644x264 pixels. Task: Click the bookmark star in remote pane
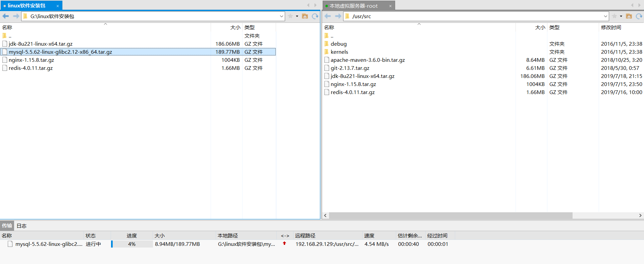click(x=614, y=16)
